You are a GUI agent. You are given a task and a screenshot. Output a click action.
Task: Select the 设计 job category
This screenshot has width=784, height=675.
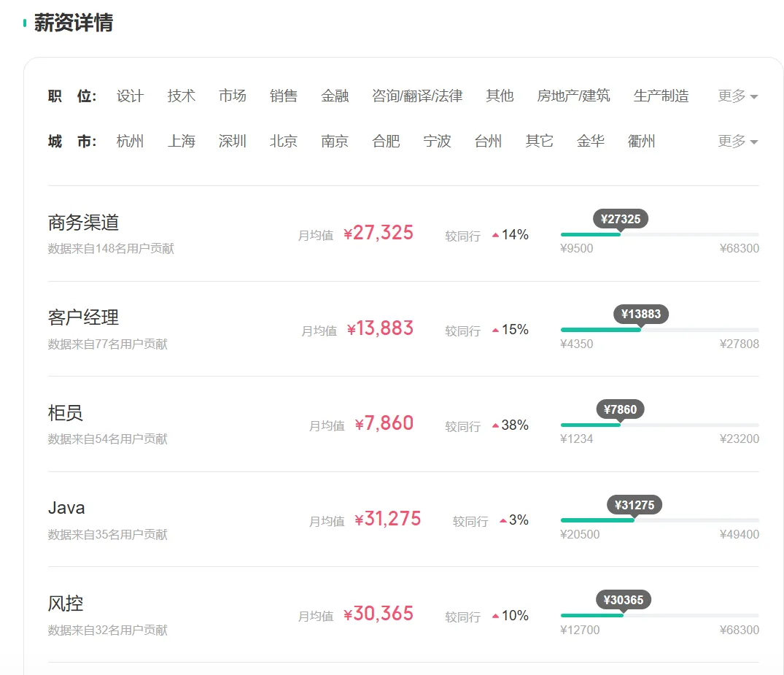pyautogui.click(x=130, y=96)
